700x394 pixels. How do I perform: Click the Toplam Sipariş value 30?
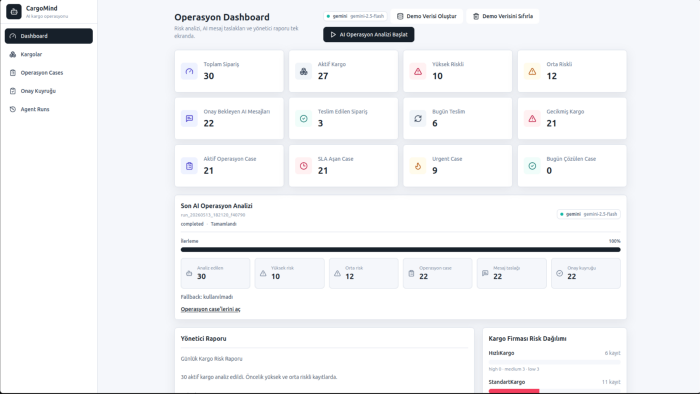(x=209, y=76)
